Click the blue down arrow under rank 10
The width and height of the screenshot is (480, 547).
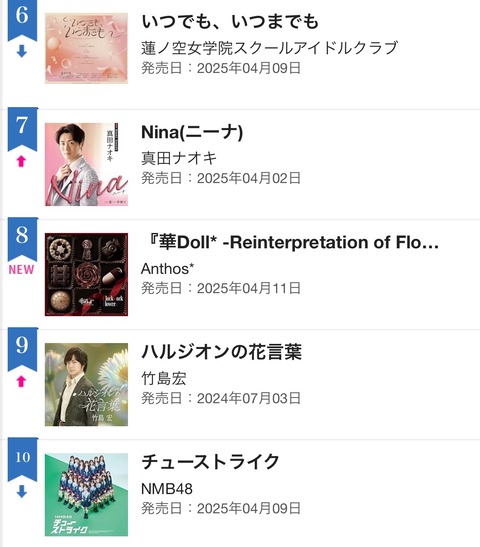(x=22, y=492)
